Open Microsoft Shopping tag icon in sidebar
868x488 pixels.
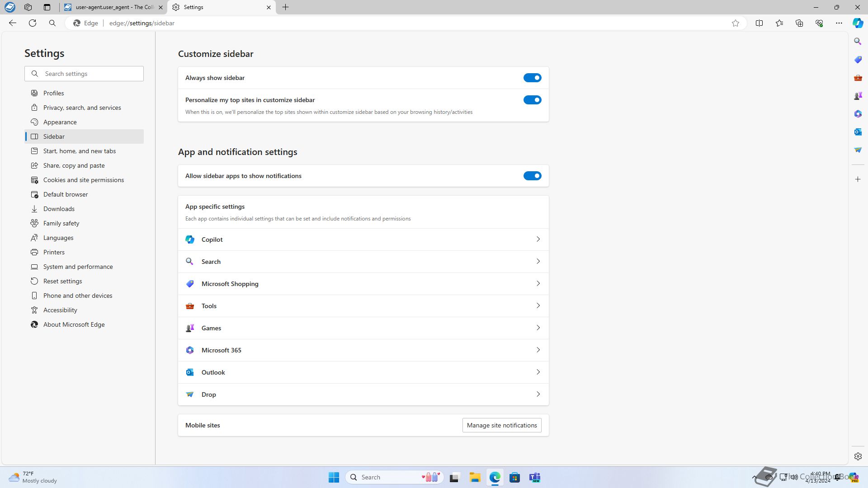[858, 60]
